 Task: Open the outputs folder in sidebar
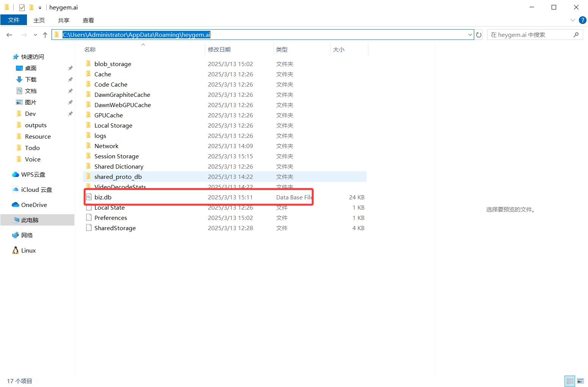tap(36, 125)
